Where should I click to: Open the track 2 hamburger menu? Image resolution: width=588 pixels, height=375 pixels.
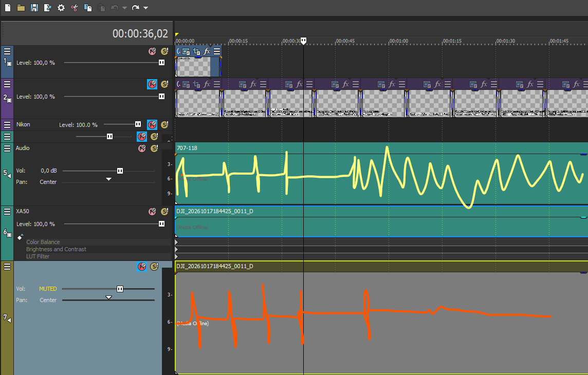[x=7, y=84]
